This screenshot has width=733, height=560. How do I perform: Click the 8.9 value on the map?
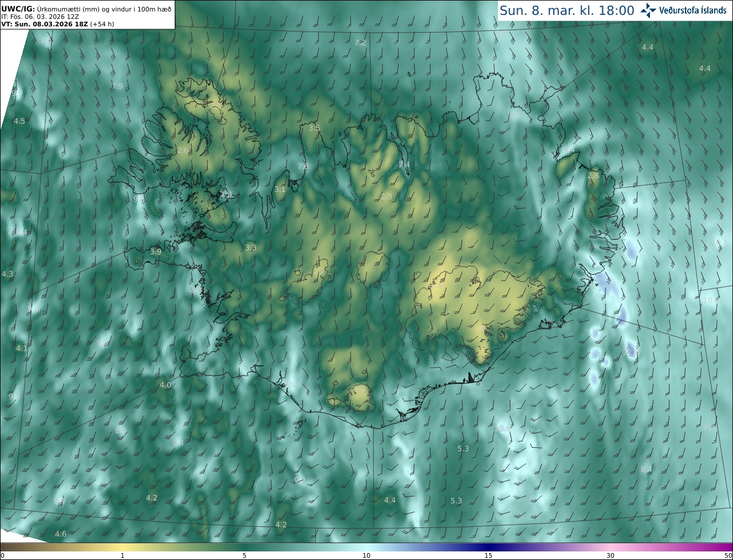(121, 431)
